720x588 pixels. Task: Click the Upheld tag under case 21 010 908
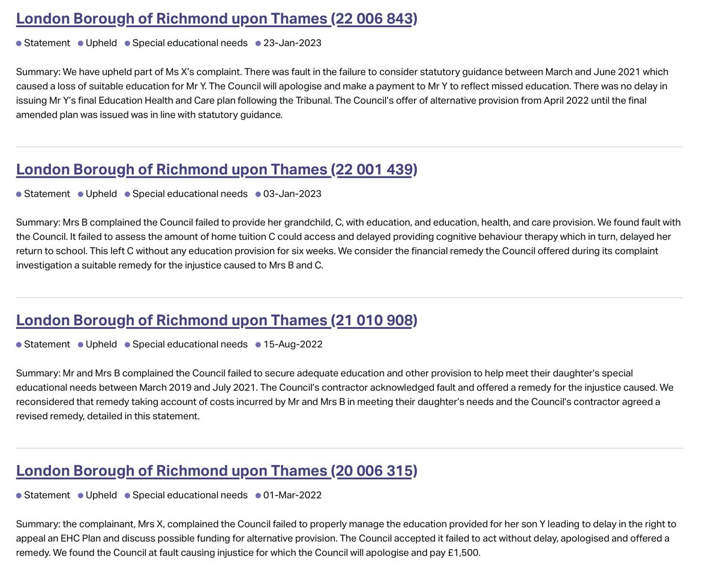[101, 344]
